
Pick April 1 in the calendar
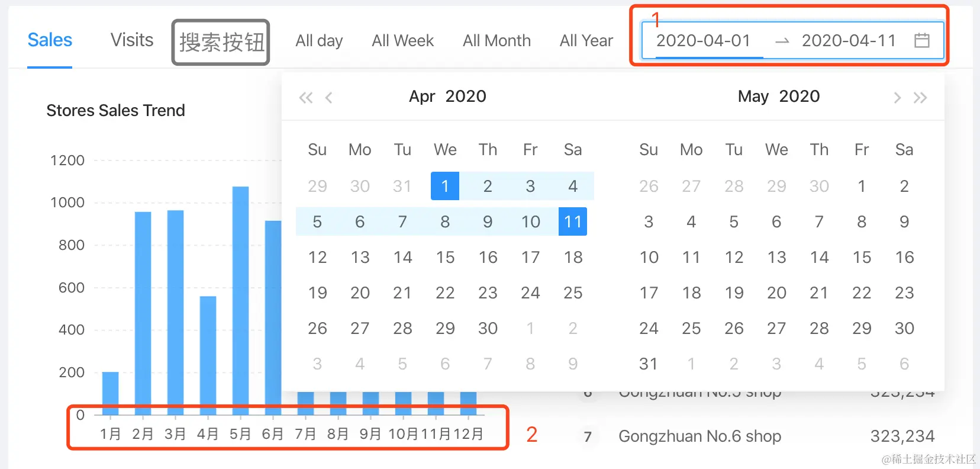[x=445, y=186]
